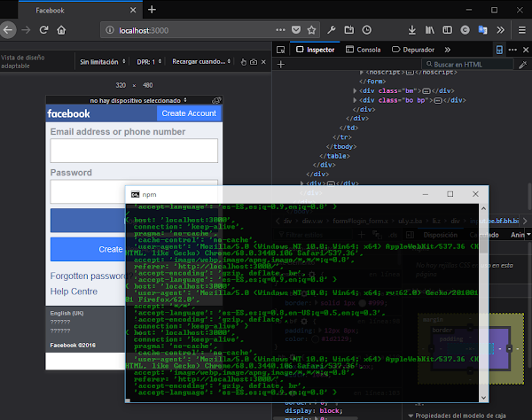Screen dimensions: 532x420
Task: Switch to the Depurador tab
Action: click(412, 50)
